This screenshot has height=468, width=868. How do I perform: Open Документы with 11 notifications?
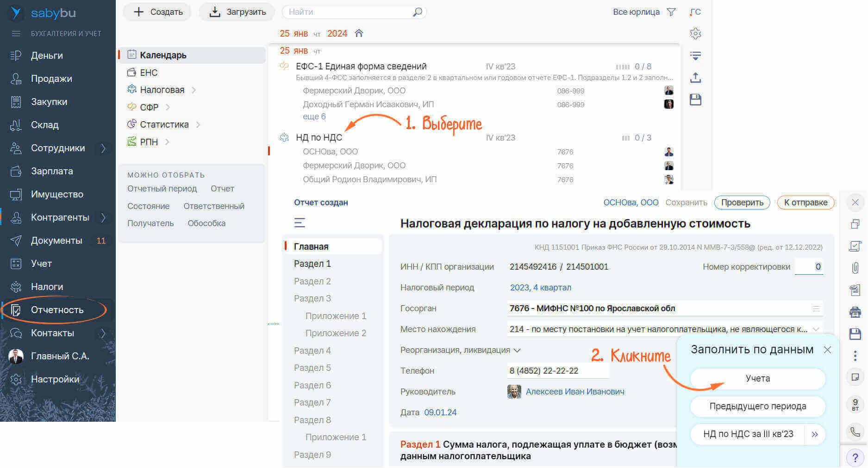pos(56,240)
